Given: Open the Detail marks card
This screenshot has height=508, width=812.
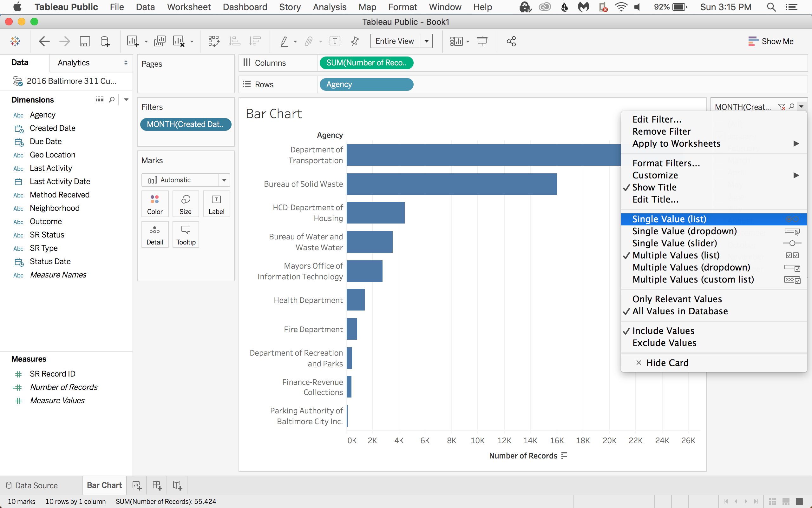Looking at the screenshot, I should (155, 235).
